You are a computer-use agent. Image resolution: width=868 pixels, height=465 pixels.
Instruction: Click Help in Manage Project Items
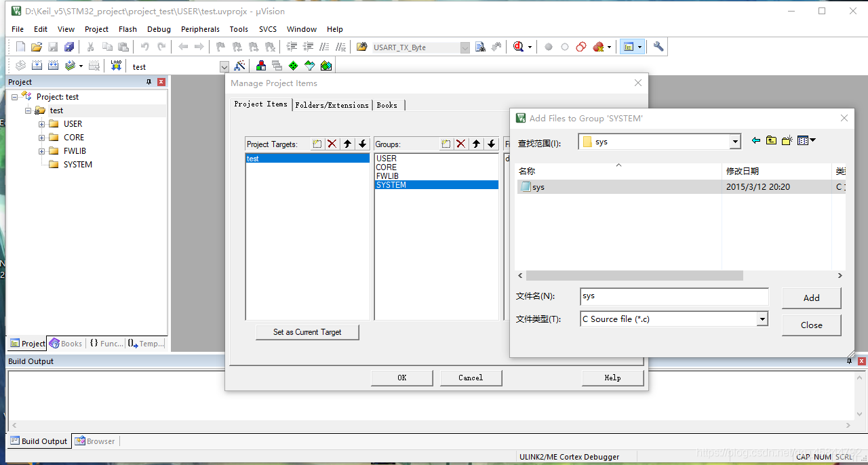coord(612,378)
